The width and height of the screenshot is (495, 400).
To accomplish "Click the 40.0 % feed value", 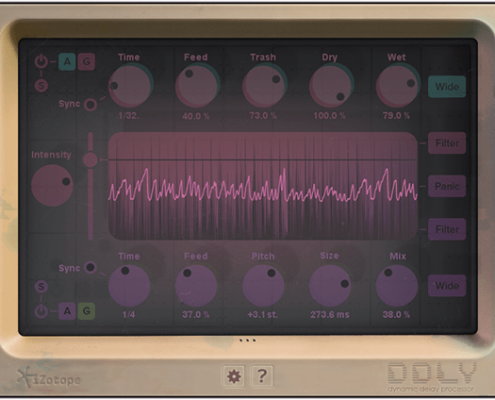I will tap(196, 116).
